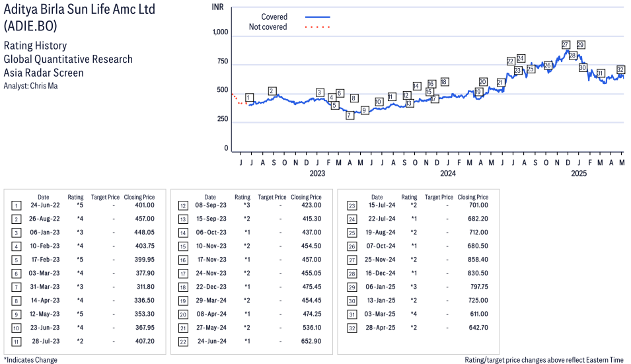Click Asia Radar Screen text
This screenshot has width=631, height=364.
[44, 73]
